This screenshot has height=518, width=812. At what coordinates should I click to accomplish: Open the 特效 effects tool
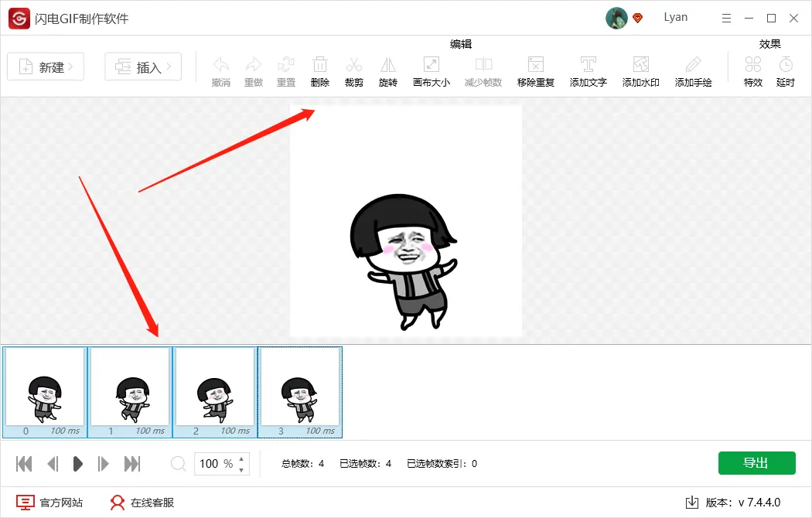(753, 65)
